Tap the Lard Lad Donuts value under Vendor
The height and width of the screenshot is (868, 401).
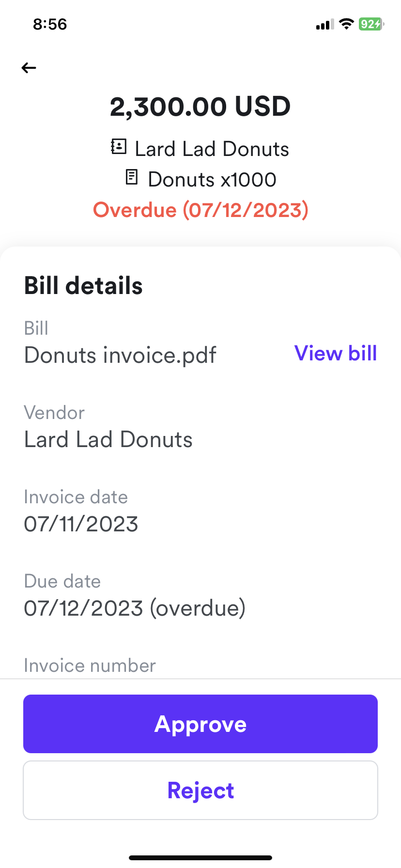click(108, 439)
